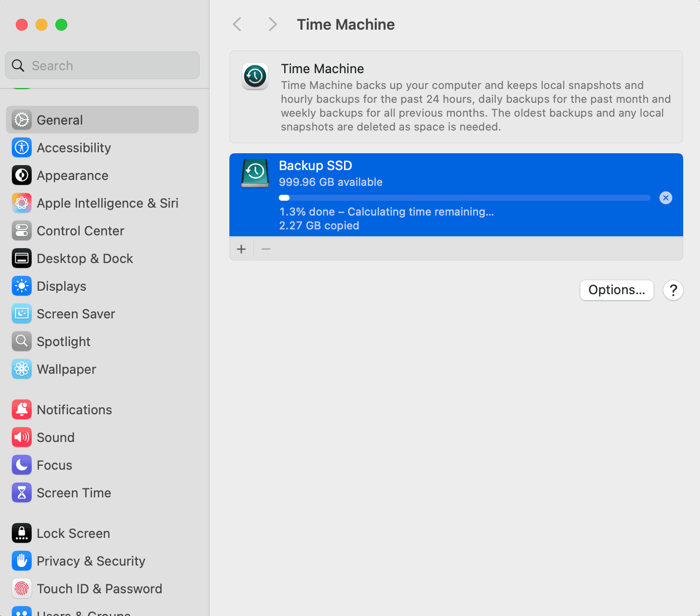Click the Control Center sidebar icon

pyautogui.click(x=22, y=230)
